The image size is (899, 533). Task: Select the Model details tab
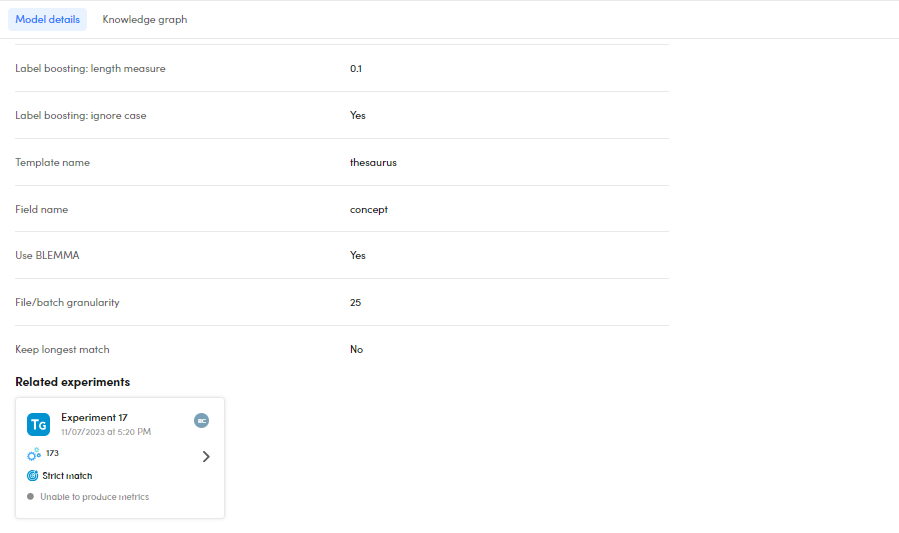pos(48,20)
